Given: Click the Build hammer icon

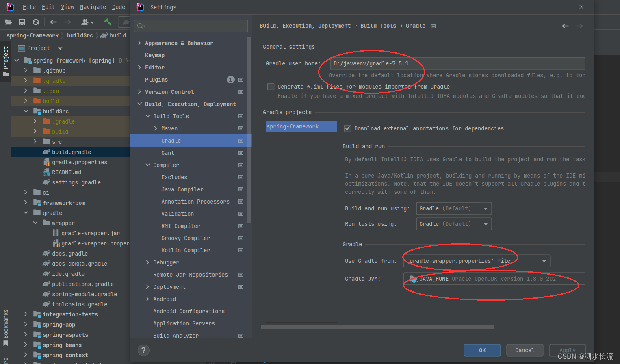Looking at the screenshot, I should tap(108, 22).
